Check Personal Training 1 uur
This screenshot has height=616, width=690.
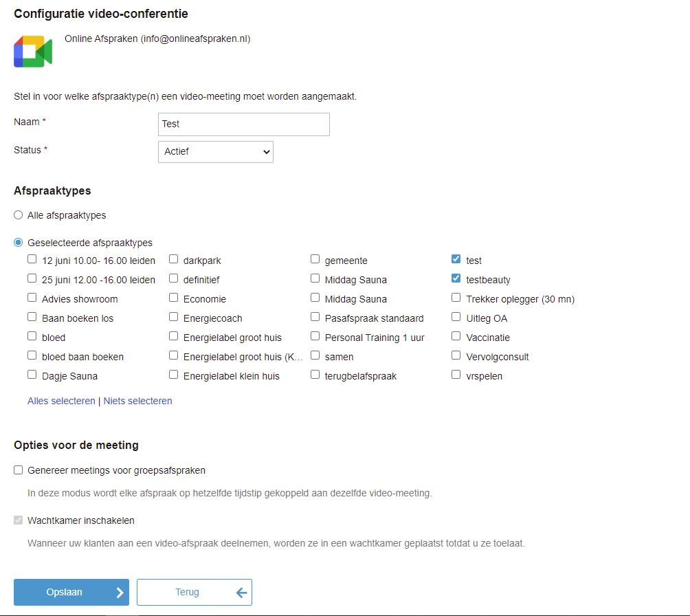(315, 337)
